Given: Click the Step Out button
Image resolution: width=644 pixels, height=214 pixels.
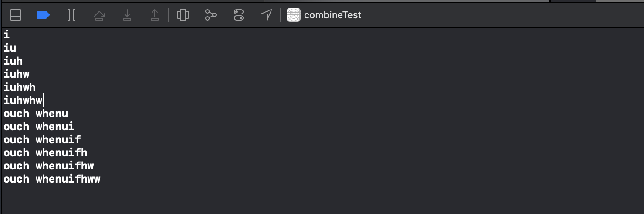Looking at the screenshot, I should [x=155, y=15].
